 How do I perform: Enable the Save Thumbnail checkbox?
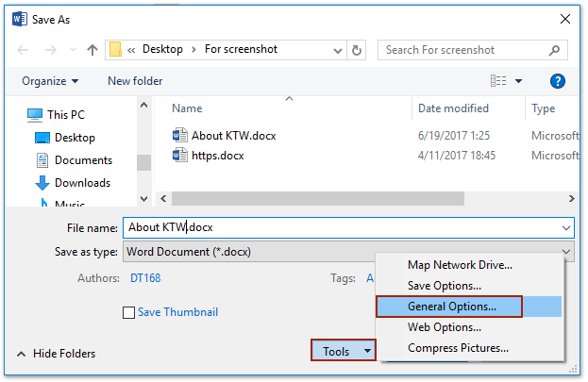click(128, 312)
